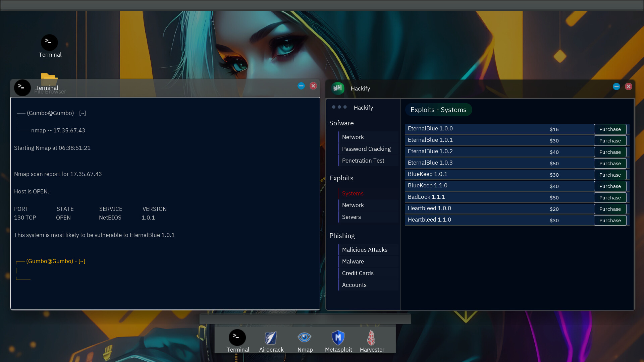The width and height of the screenshot is (644, 362).
Task: Select Malicious Attacks under Phishing
Action: (365, 249)
